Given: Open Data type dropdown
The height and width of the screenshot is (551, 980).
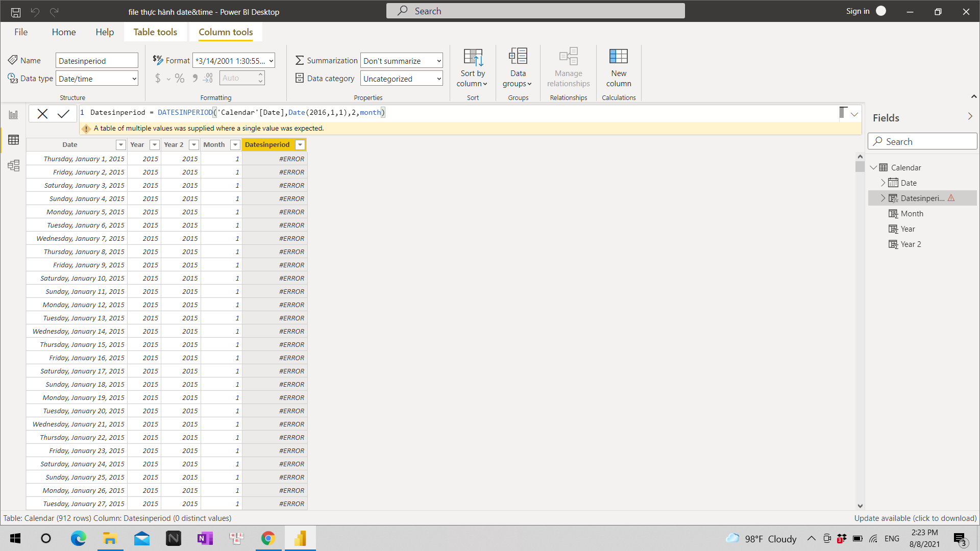Looking at the screenshot, I should 97,79.
